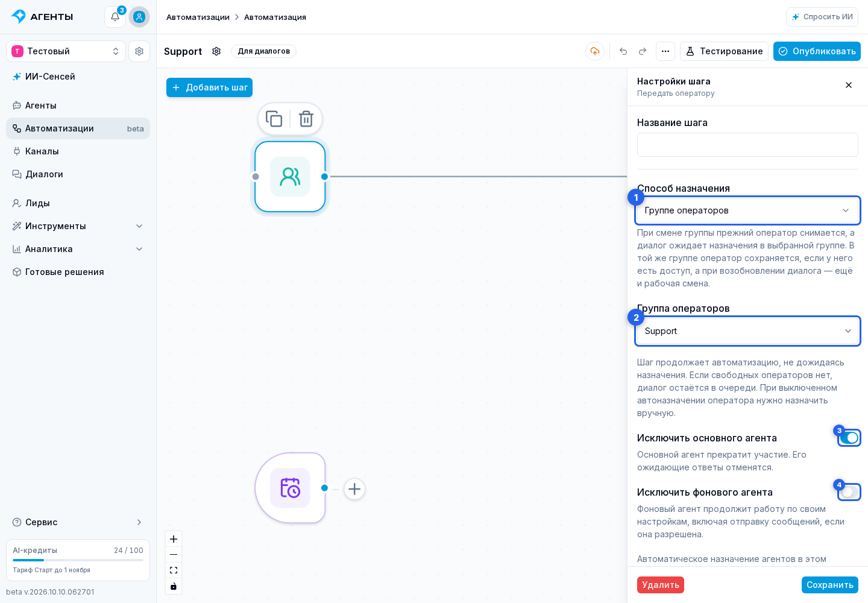Image resolution: width=868 pixels, height=603 pixels.
Task: Click the Название шага input field
Action: (747, 145)
